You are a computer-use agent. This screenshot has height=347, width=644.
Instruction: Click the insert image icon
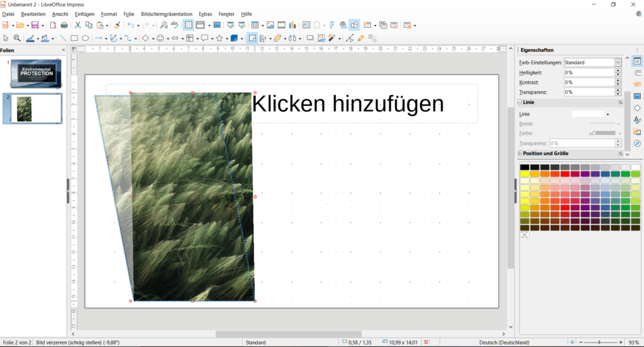click(270, 25)
